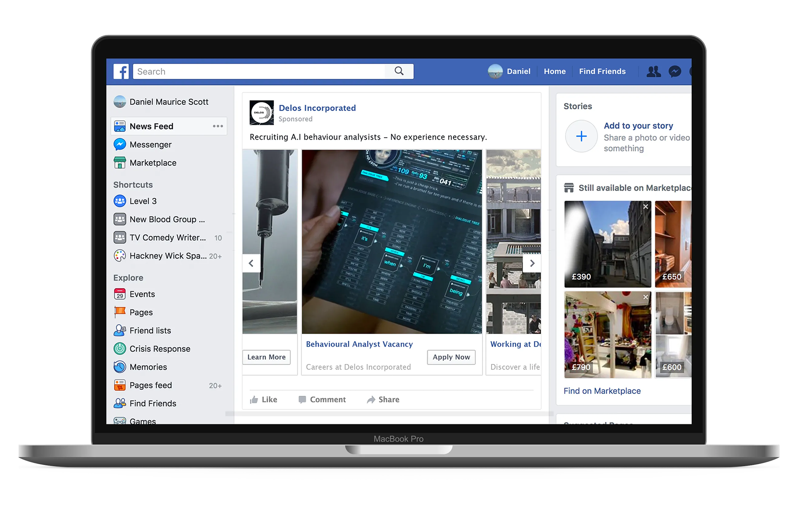
Task: Open the Behavioural Analyst Vacancy link
Action: point(360,344)
